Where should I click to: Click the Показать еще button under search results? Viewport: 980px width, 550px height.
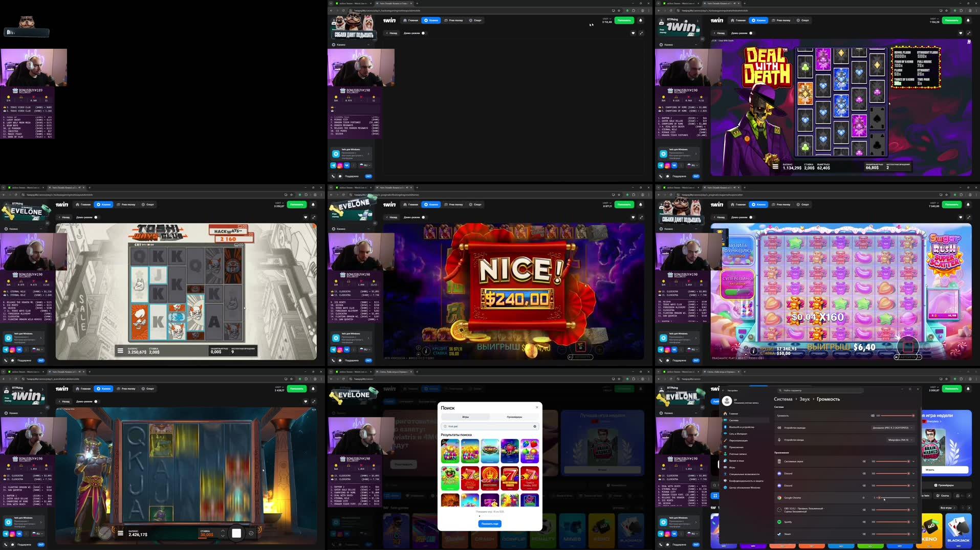coord(490,523)
